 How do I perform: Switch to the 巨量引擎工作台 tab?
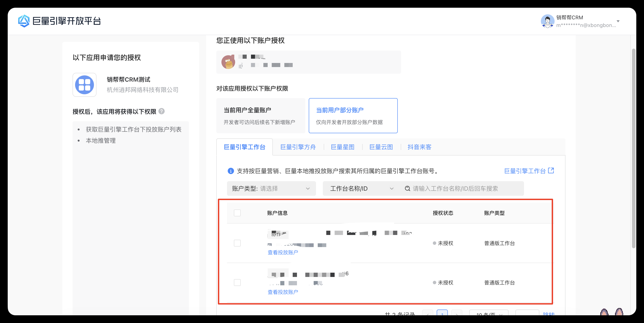245,147
